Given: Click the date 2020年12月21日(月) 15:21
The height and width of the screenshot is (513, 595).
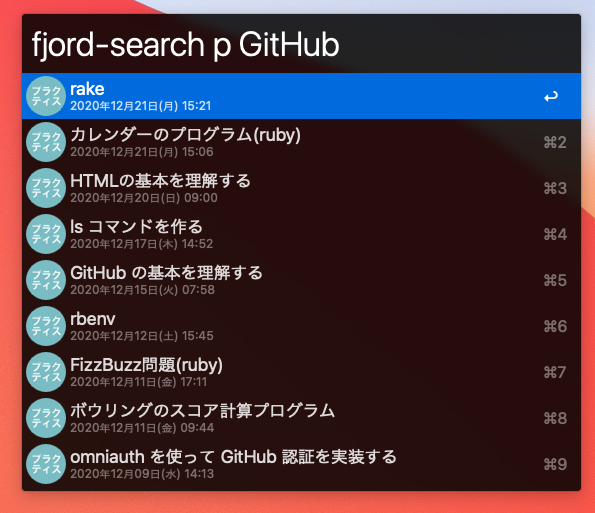Looking at the screenshot, I should 140,106.
